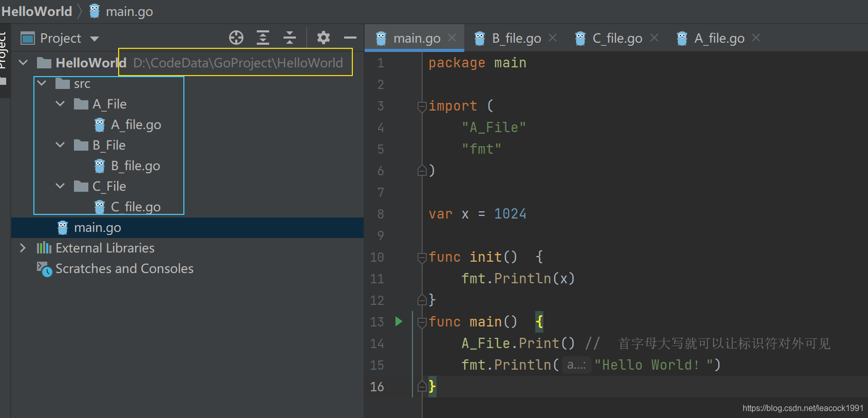Screen dimensions: 868x418
Task: Collapse the HelloWorld root node
Action: (x=23, y=62)
